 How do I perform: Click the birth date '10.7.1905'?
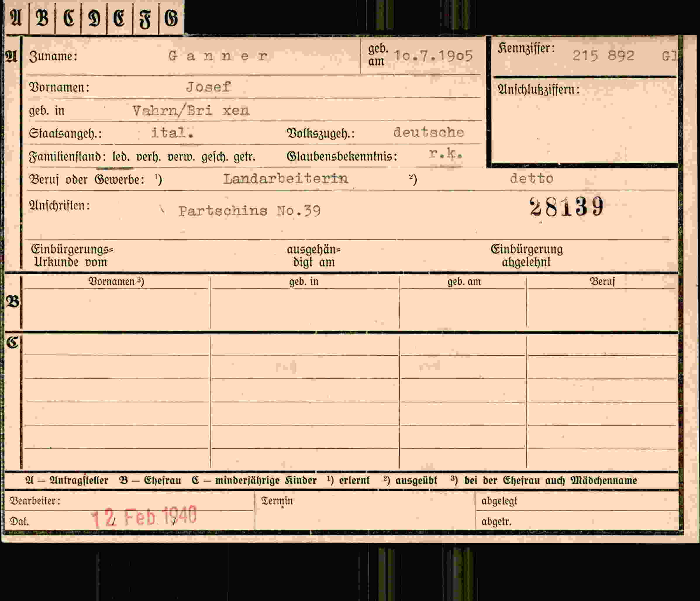(x=433, y=56)
